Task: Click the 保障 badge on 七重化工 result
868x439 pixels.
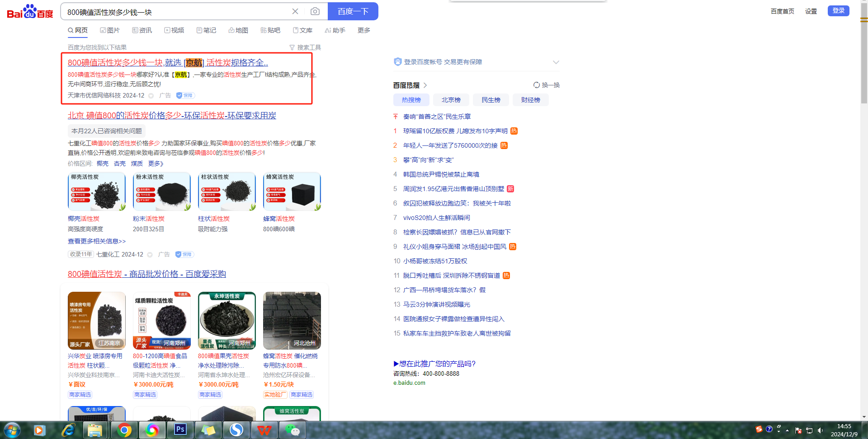Action: point(184,254)
